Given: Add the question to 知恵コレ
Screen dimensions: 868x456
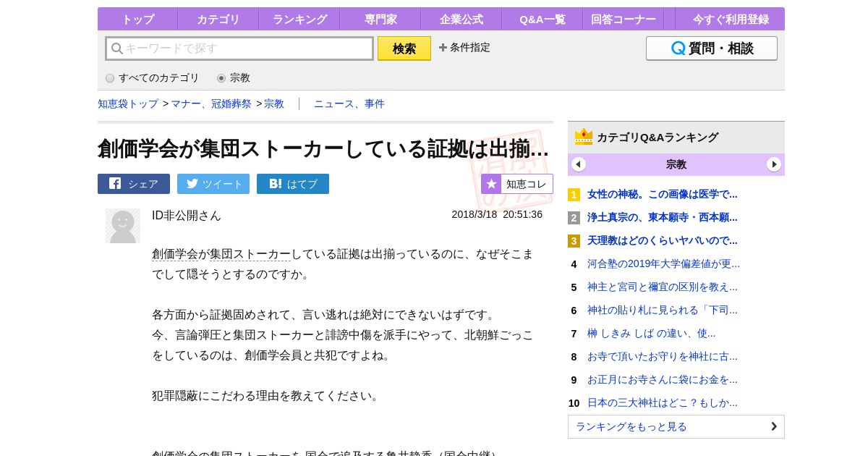Looking at the screenshot, I should coord(517,184).
